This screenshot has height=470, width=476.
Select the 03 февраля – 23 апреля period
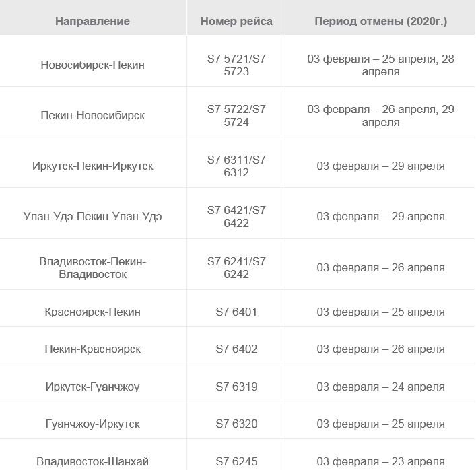tap(380, 461)
